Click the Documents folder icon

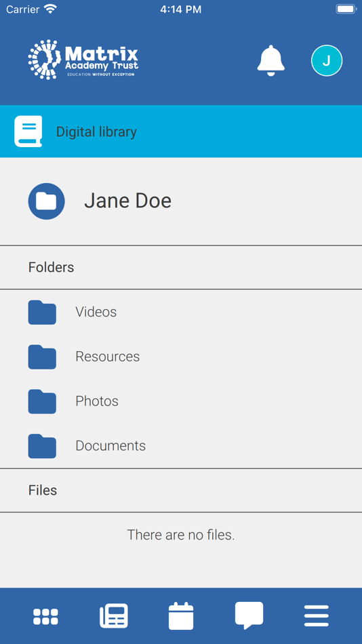coord(42,446)
